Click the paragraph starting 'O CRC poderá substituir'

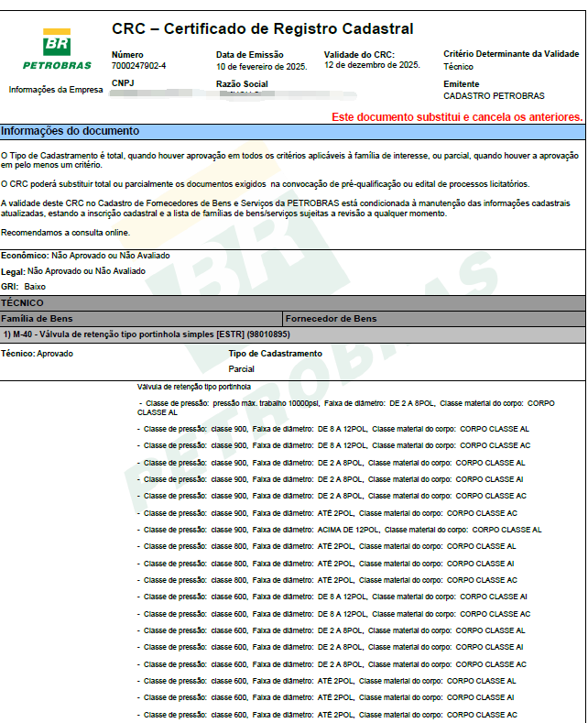(265, 184)
